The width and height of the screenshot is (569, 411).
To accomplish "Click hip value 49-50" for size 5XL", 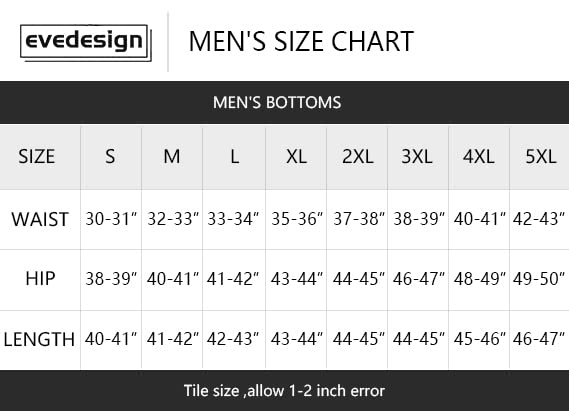I will (539, 279).
